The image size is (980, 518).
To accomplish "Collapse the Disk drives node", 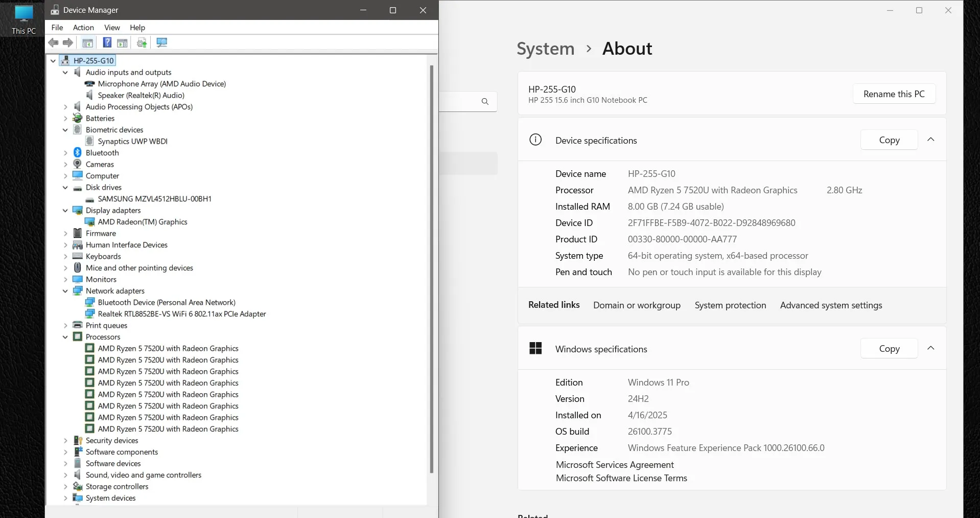I will (x=65, y=188).
